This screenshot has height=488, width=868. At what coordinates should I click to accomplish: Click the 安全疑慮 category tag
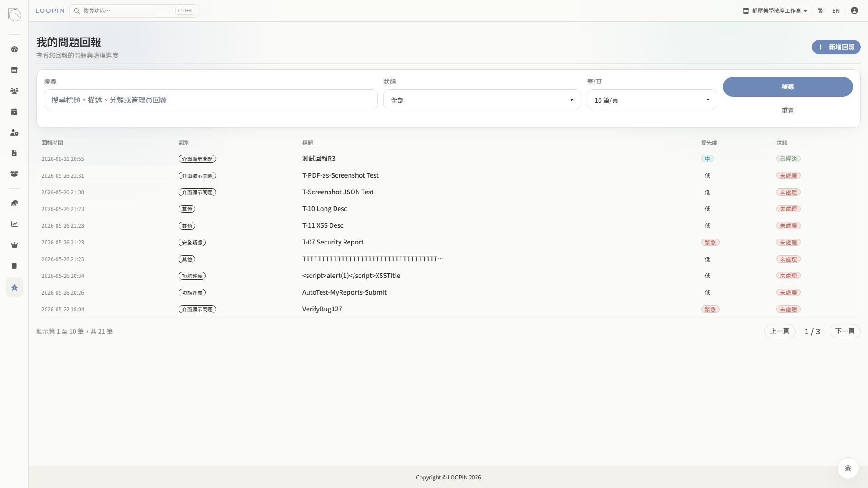pyautogui.click(x=192, y=243)
